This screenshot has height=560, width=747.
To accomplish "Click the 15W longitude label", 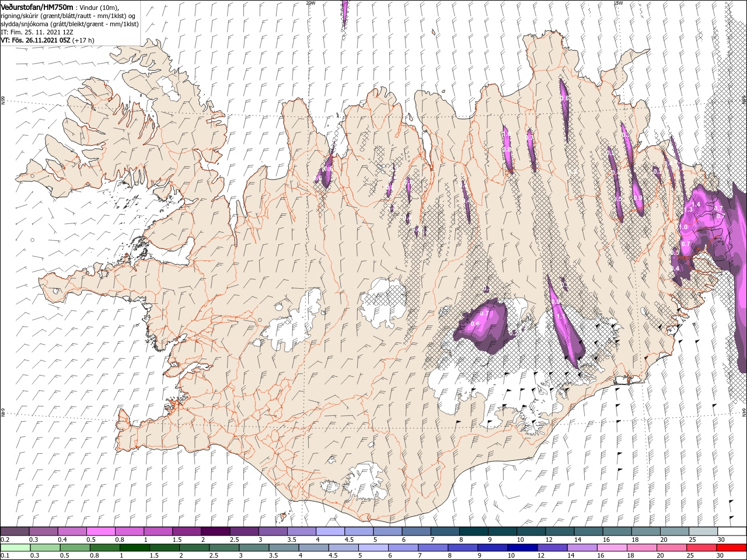I will [618, 3].
